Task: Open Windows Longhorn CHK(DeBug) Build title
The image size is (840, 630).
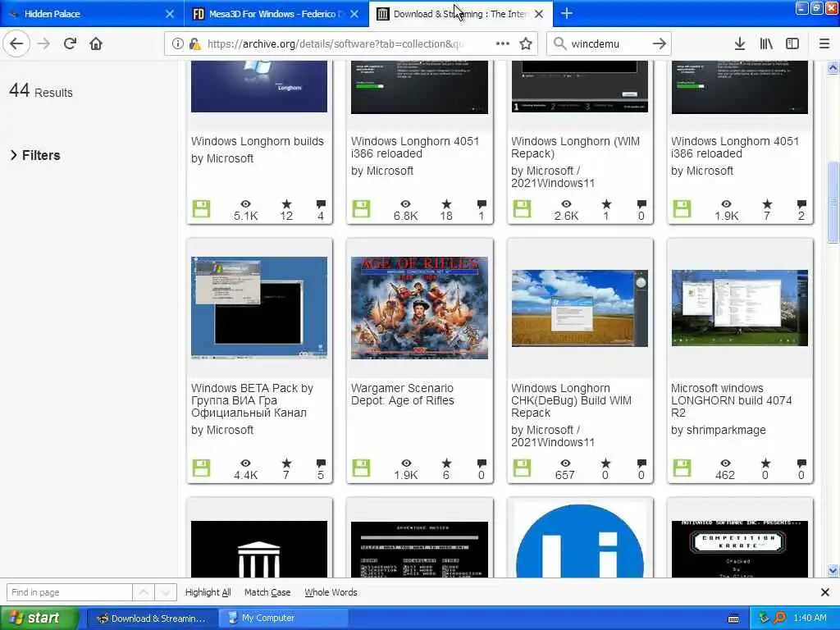Action: pos(571,400)
